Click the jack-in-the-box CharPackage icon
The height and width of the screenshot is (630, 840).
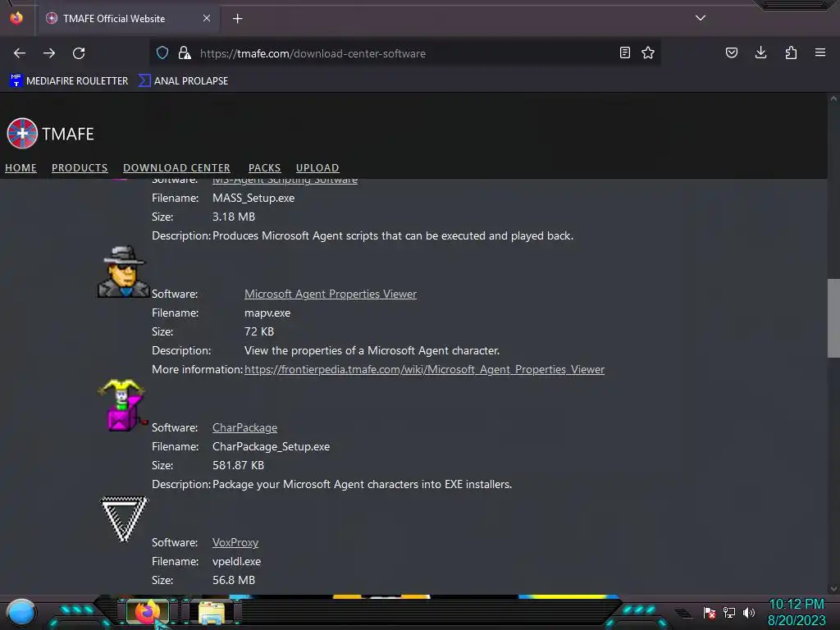click(x=122, y=405)
